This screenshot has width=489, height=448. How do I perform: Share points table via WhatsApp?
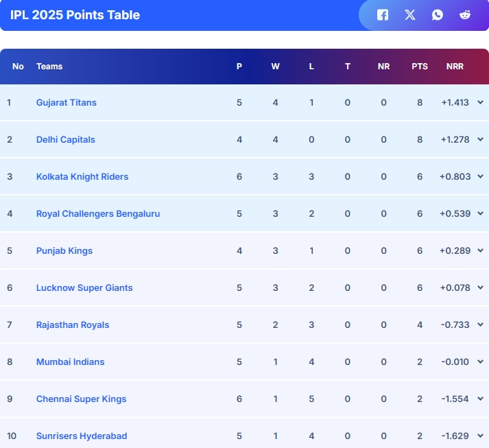coord(438,15)
